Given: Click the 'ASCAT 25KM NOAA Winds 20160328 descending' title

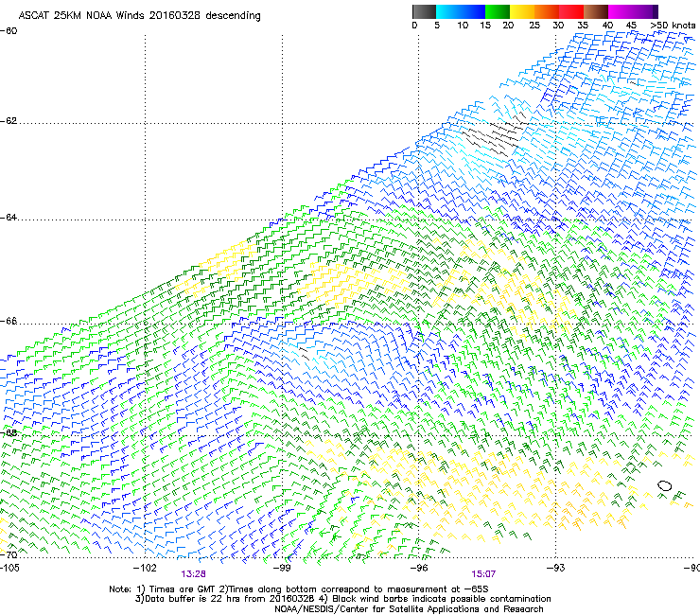Looking at the screenshot, I should coord(139,16).
